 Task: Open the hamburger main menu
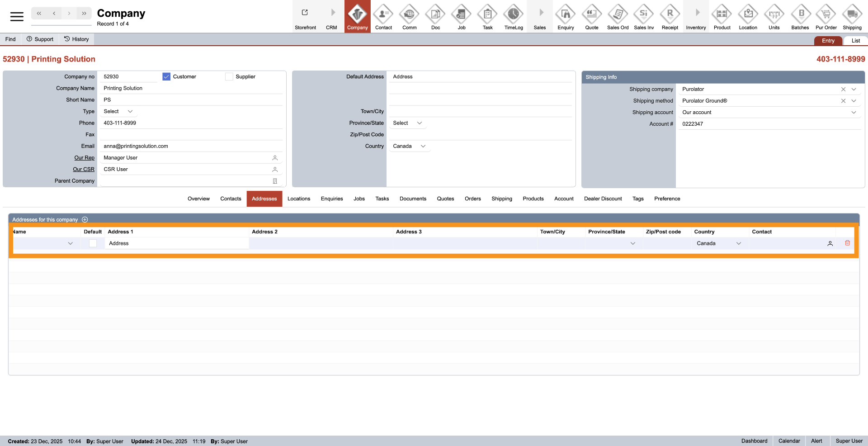click(17, 17)
